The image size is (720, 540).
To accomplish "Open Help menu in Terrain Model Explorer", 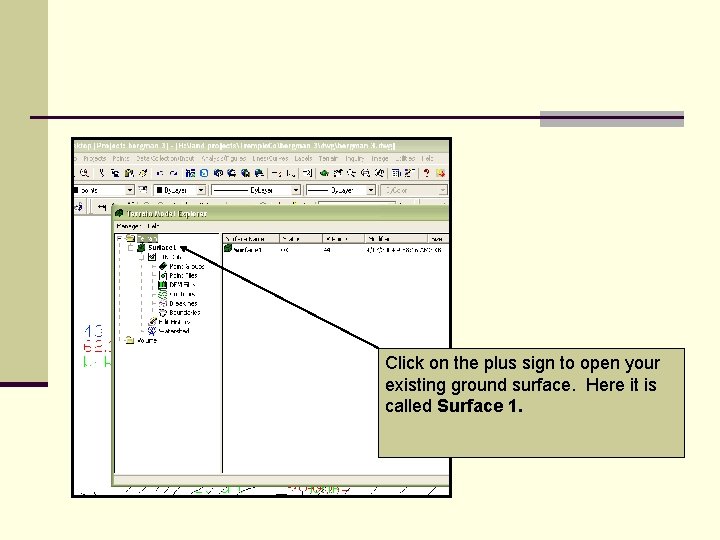I will pos(153,226).
